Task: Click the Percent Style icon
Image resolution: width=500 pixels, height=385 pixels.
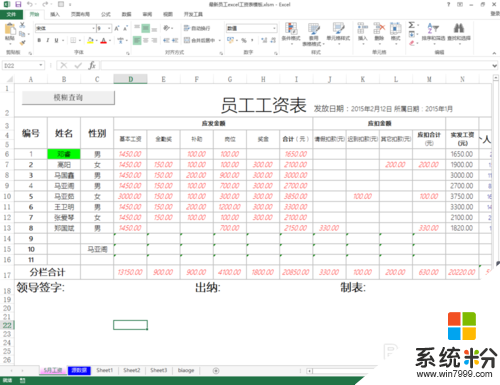Action: 244,40
